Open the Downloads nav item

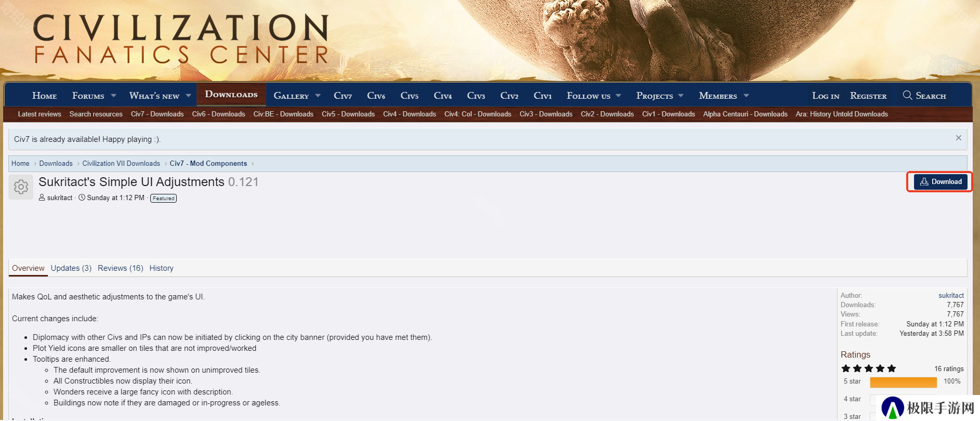[231, 95]
